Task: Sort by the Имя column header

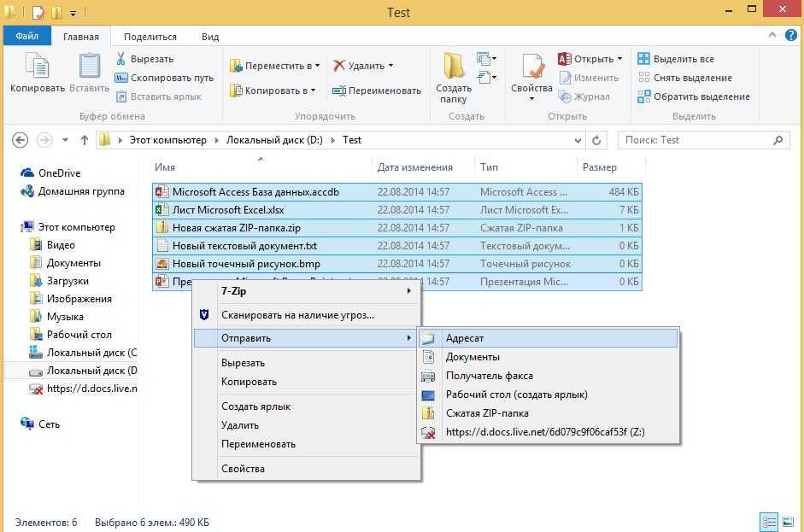Action: (x=261, y=167)
